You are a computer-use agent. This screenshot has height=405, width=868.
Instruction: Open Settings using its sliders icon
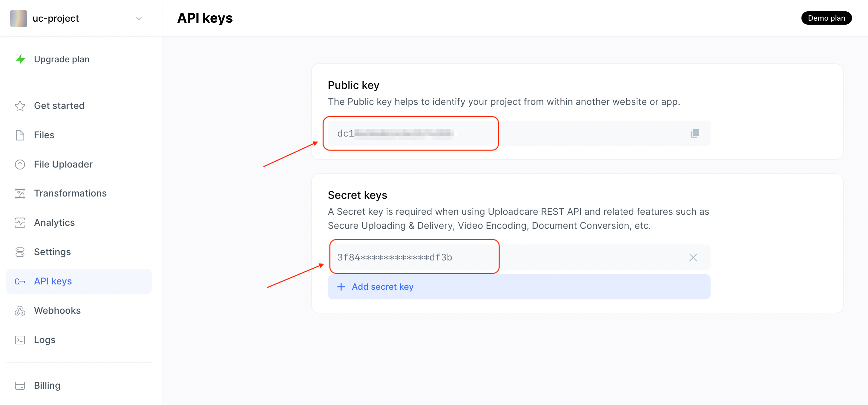coord(20,251)
